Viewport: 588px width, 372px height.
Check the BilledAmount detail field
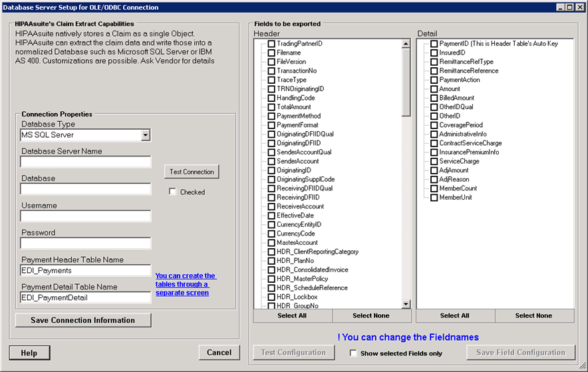tap(434, 98)
